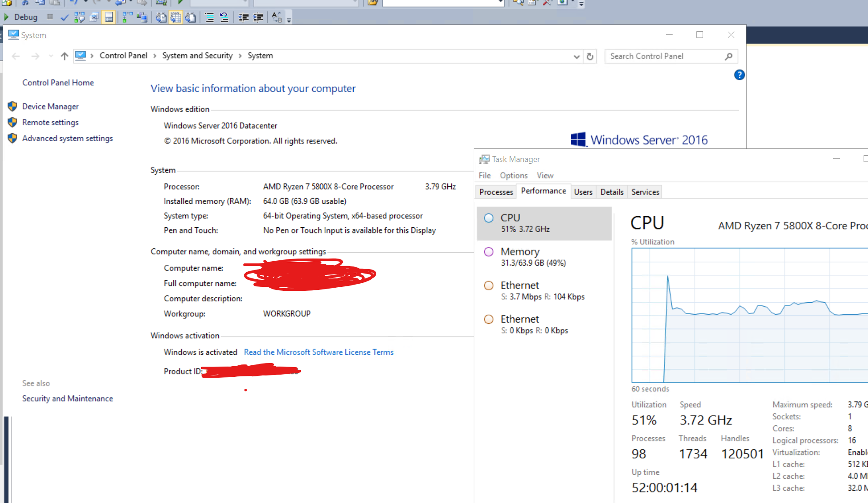Toggle Include Actual Execution Plan
868x503 pixels.
coord(127,17)
